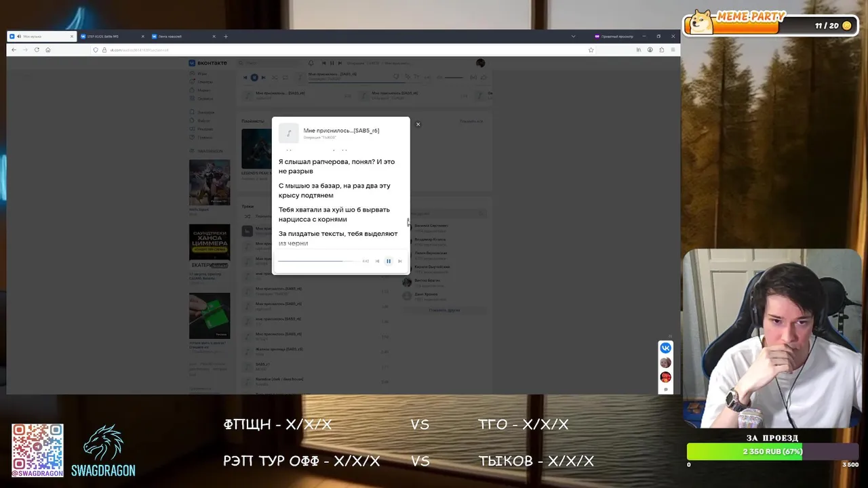Open the green card ad thumbnail
The height and width of the screenshot is (488, 868).
(x=210, y=316)
